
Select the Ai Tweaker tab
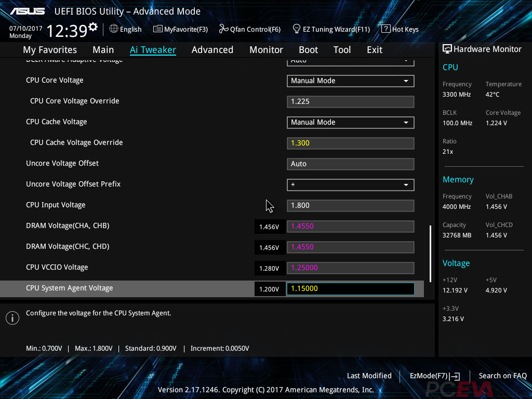(x=153, y=50)
